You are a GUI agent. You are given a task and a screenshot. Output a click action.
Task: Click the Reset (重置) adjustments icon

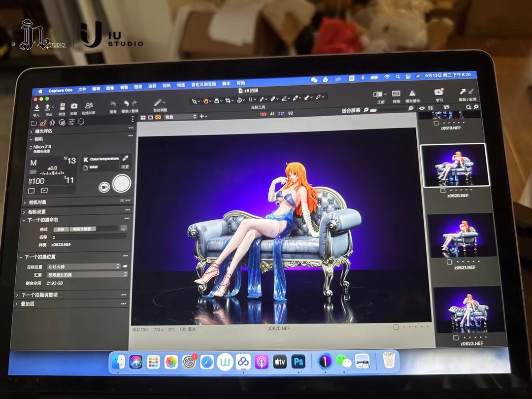point(113,104)
